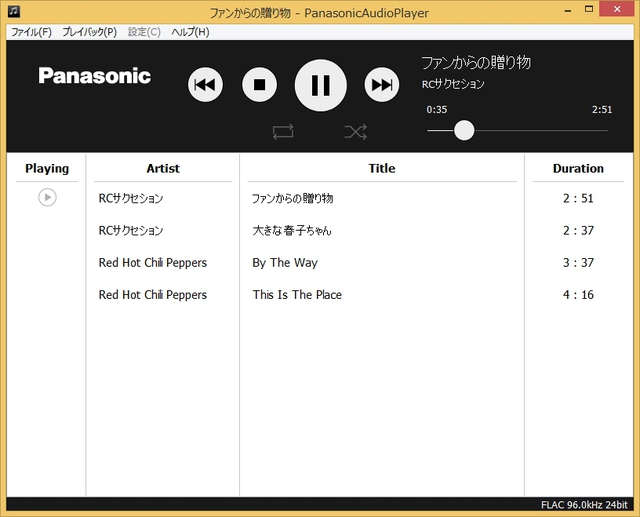640x517 pixels.
Task: Click the duration 3 : 37
Action: coord(578,263)
